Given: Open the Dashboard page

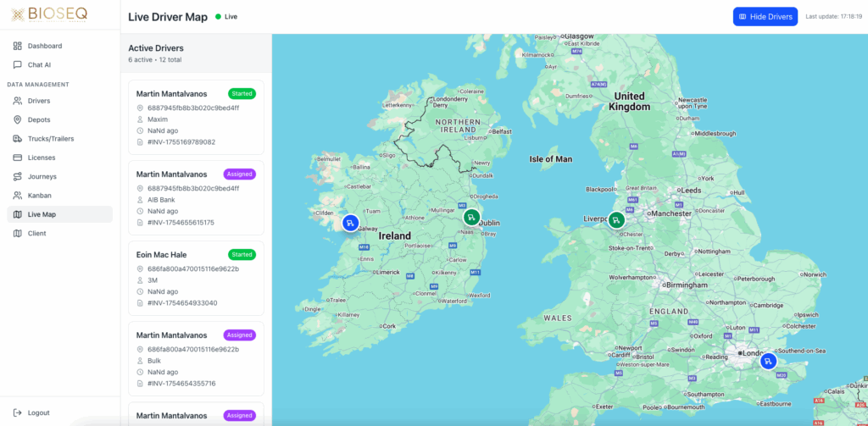Looking at the screenshot, I should coord(44,46).
